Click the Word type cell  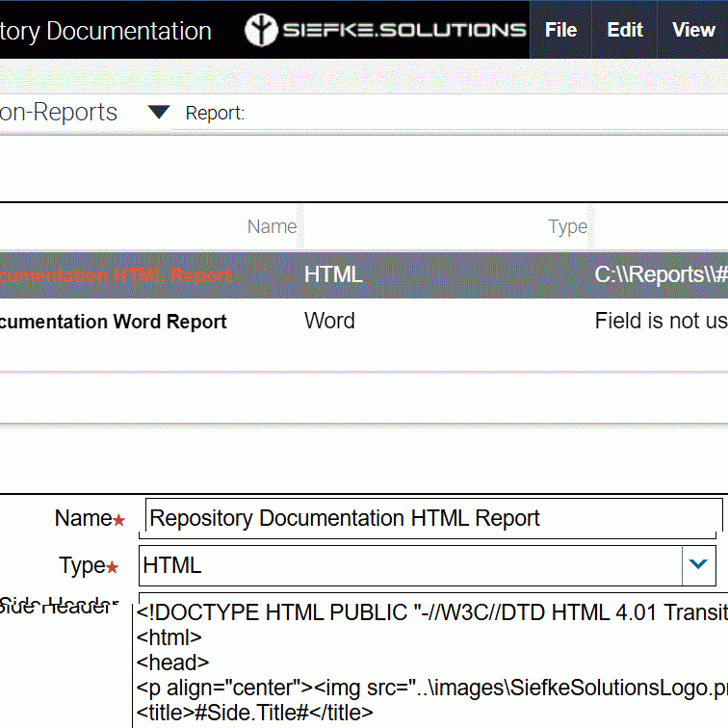(x=329, y=321)
